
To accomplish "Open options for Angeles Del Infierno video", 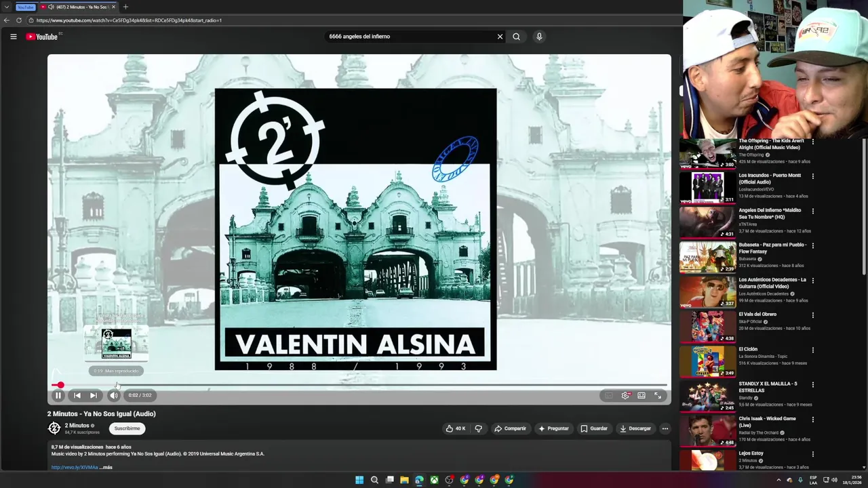I will [813, 211].
